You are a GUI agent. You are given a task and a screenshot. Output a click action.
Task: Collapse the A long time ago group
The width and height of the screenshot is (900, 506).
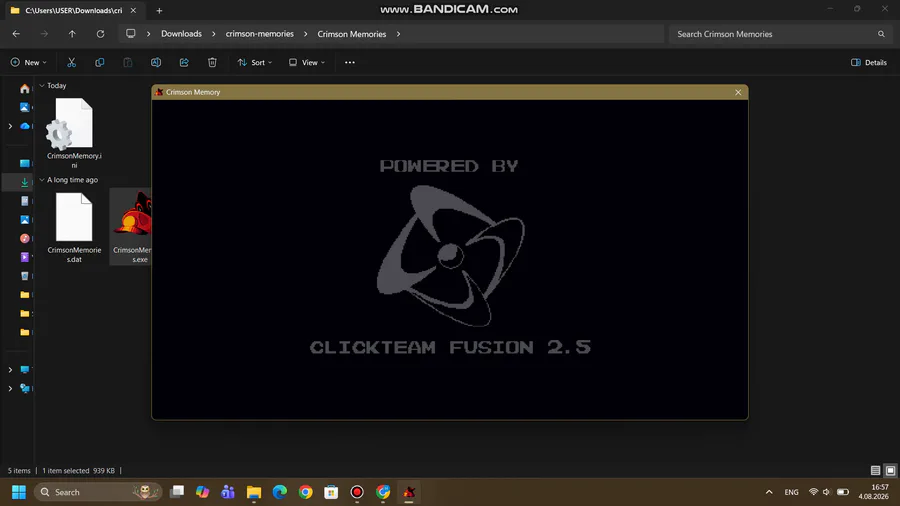pyautogui.click(x=42, y=180)
